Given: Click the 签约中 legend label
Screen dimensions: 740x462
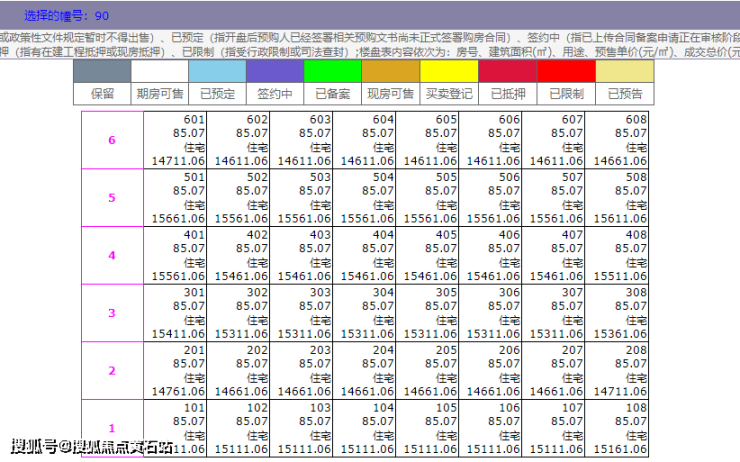Looking at the screenshot, I should tap(275, 94).
